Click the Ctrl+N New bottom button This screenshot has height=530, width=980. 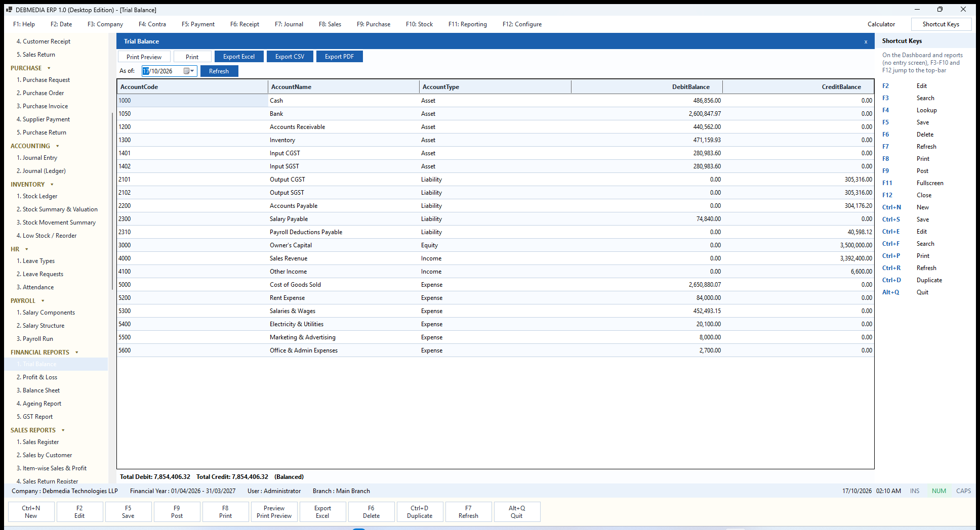(x=31, y=512)
